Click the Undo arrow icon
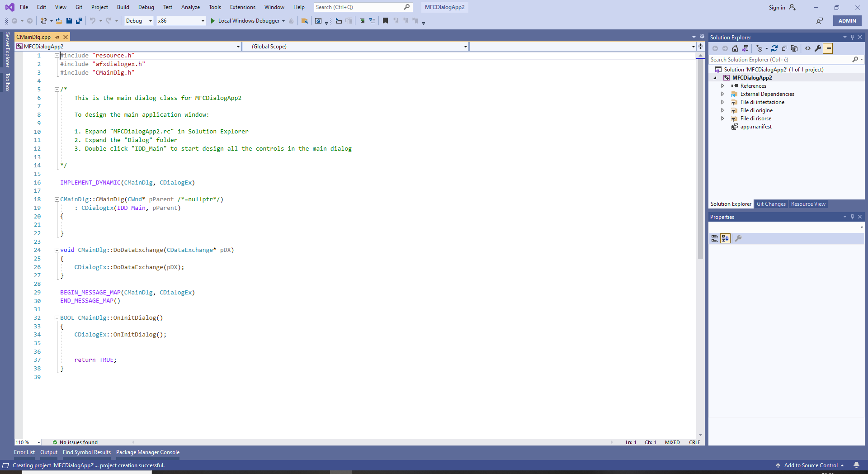Viewport: 868px width, 474px height. (92, 21)
